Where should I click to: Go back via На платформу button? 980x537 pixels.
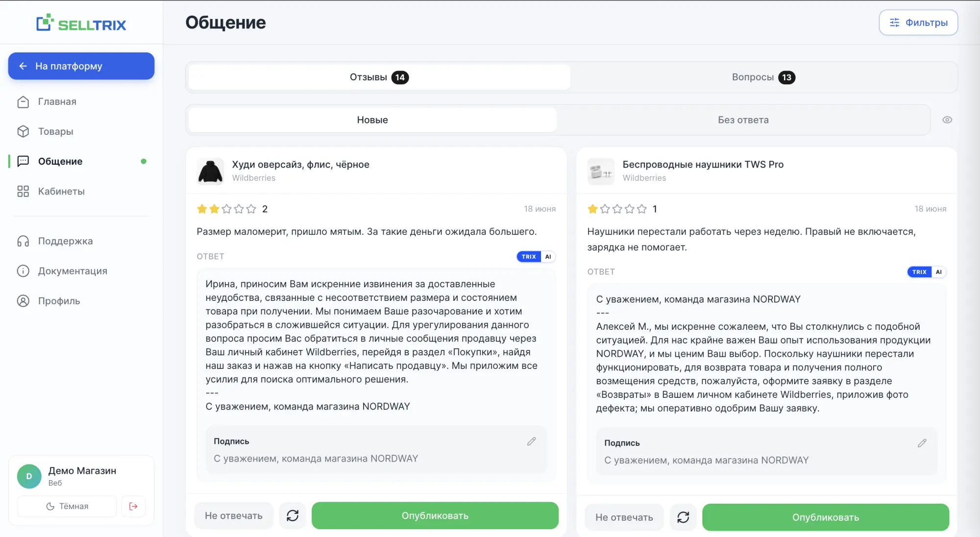pyautogui.click(x=81, y=66)
